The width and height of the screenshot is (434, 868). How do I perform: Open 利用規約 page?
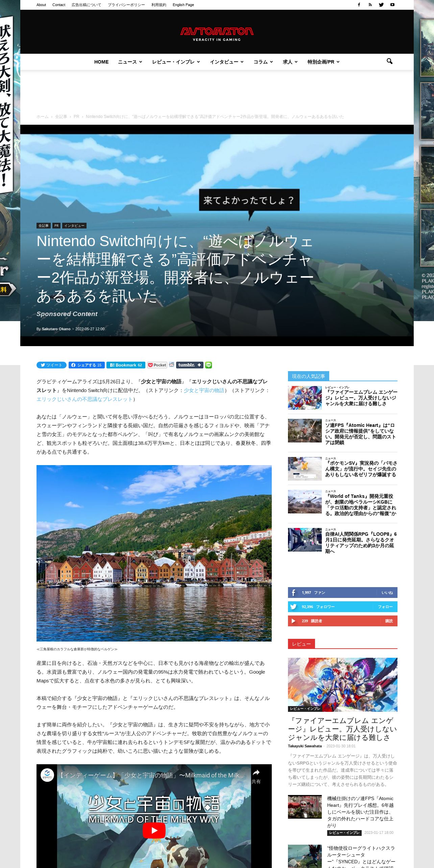coord(159,5)
